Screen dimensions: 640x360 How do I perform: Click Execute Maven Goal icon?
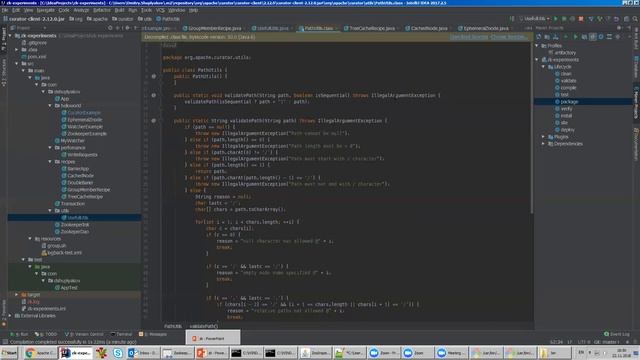click(584, 37)
